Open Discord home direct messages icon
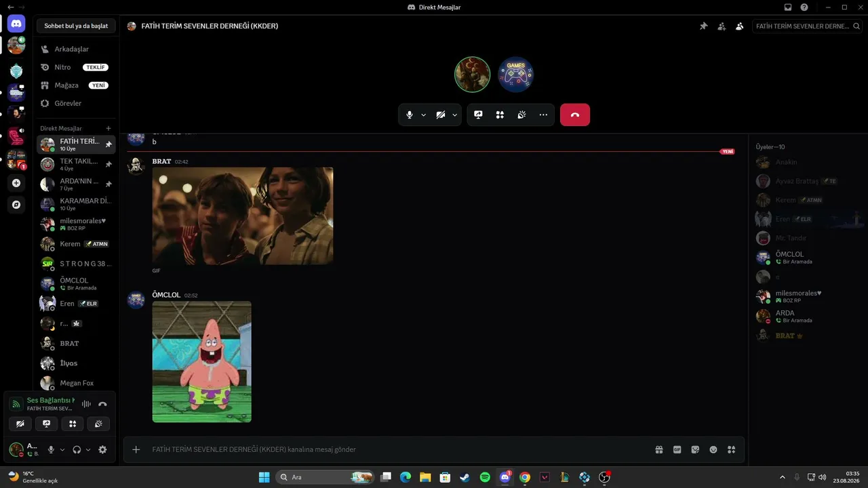868x488 pixels. pos(16,24)
